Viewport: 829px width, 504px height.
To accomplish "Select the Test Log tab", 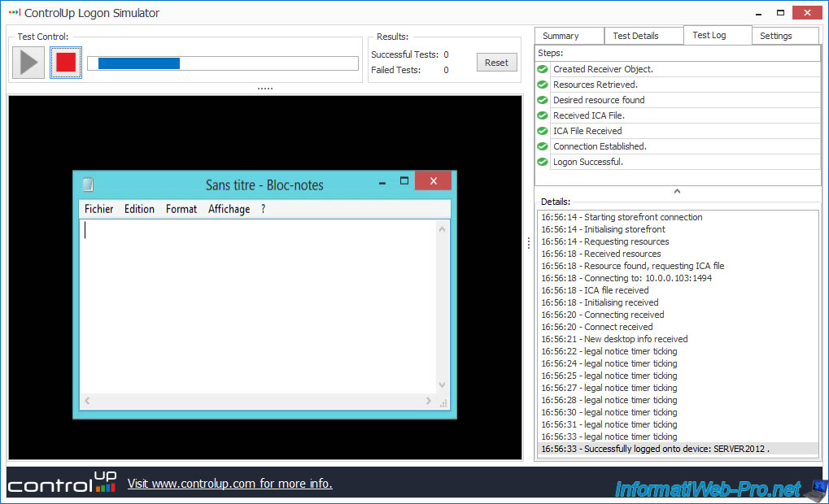I will 718,35.
